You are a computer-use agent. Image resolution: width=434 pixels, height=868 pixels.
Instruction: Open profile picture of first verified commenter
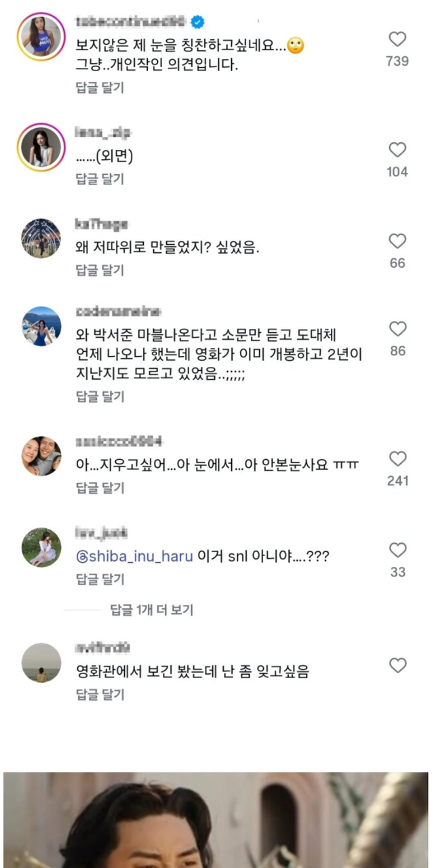tap(41, 36)
